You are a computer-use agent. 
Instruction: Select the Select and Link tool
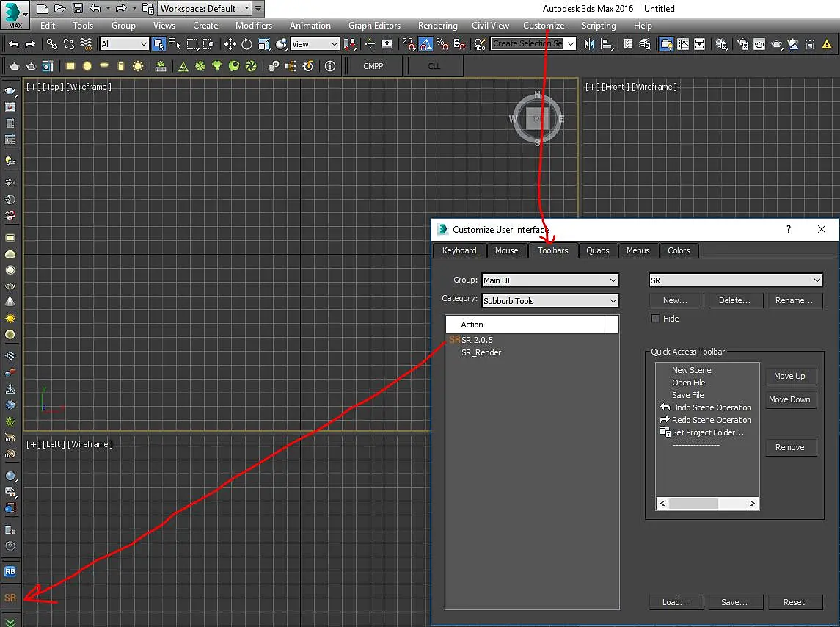tap(52, 44)
